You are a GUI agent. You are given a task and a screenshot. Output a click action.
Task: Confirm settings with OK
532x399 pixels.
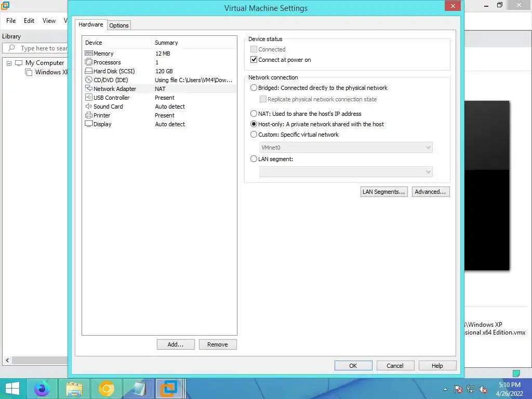pos(353,366)
